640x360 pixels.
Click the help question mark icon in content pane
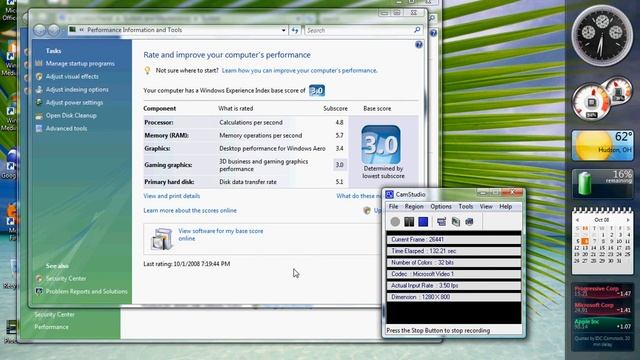(x=418, y=45)
